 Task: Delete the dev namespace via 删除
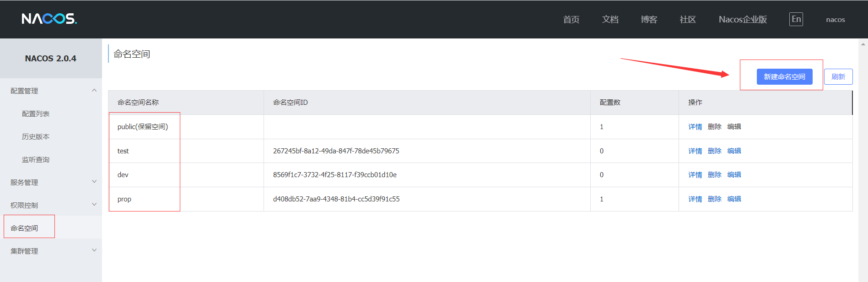coord(714,175)
